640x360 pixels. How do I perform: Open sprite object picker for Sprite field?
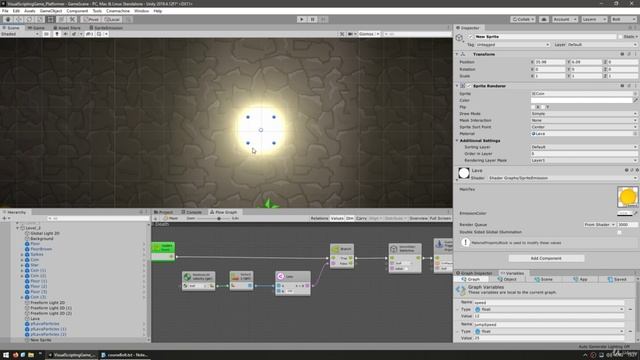tap(635, 93)
